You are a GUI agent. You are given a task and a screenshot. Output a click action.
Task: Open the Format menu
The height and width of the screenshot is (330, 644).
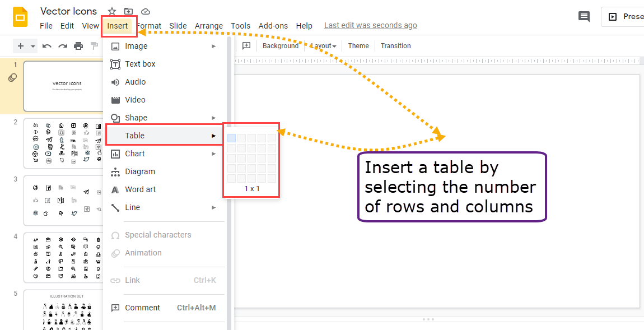tap(148, 26)
